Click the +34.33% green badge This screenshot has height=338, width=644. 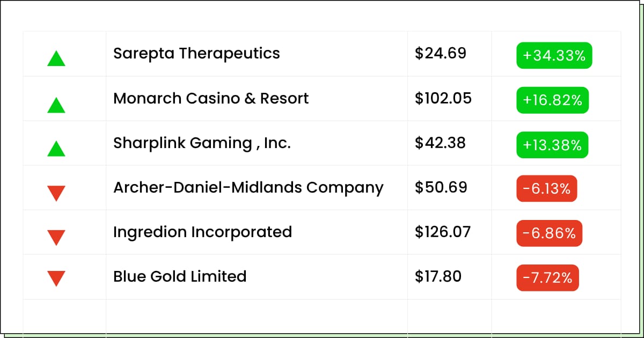554,55
